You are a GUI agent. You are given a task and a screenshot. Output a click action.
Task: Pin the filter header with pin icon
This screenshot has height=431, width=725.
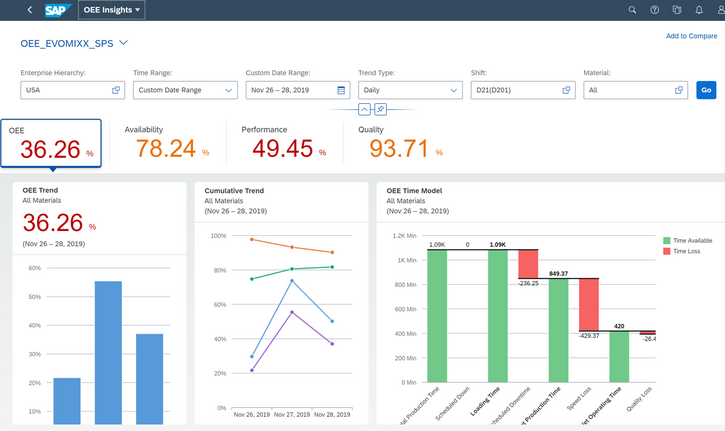(x=380, y=110)
